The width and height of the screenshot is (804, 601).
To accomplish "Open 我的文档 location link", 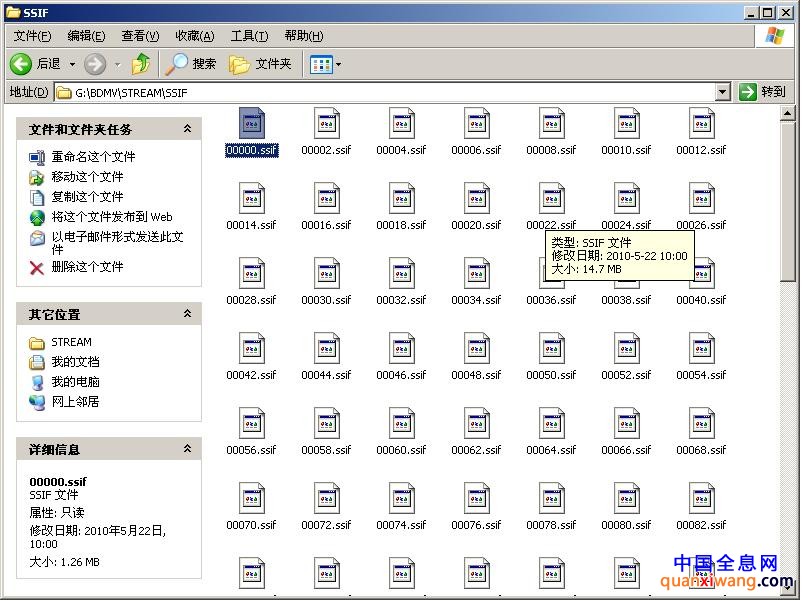I will tap(75, 362).
